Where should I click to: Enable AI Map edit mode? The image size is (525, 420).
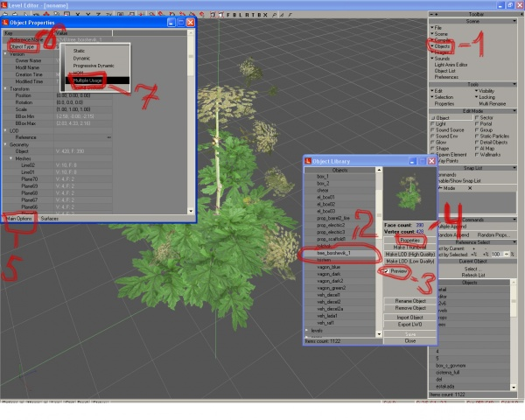485,149
